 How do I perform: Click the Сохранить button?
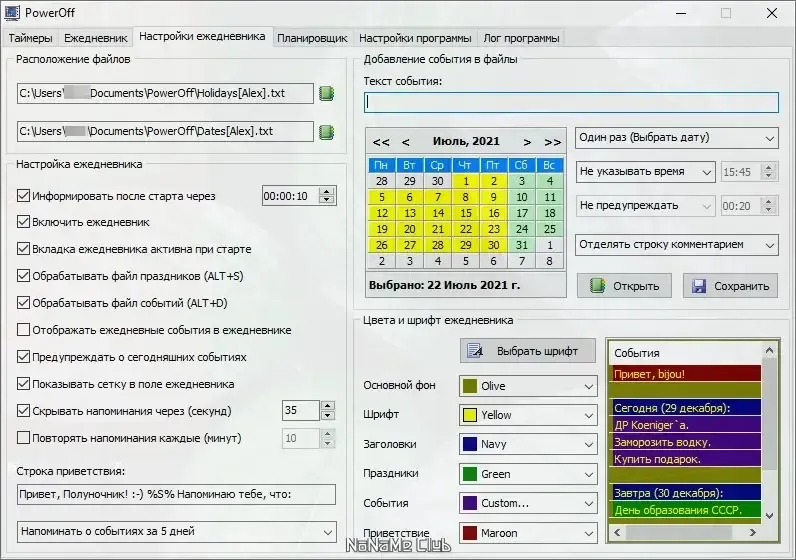point(730,286)
